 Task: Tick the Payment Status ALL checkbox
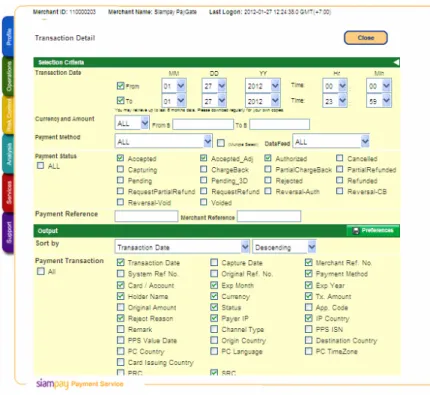(41, 165)
